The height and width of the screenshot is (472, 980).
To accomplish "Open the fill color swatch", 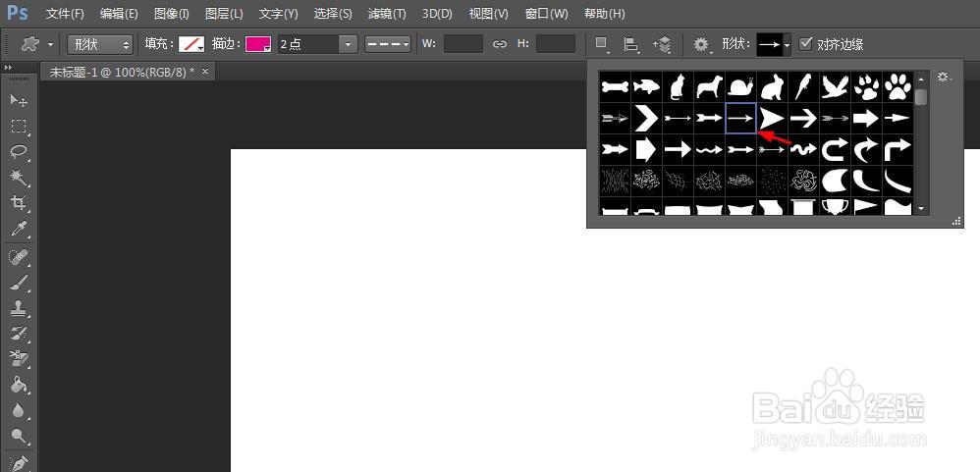I will click(191, 44).
